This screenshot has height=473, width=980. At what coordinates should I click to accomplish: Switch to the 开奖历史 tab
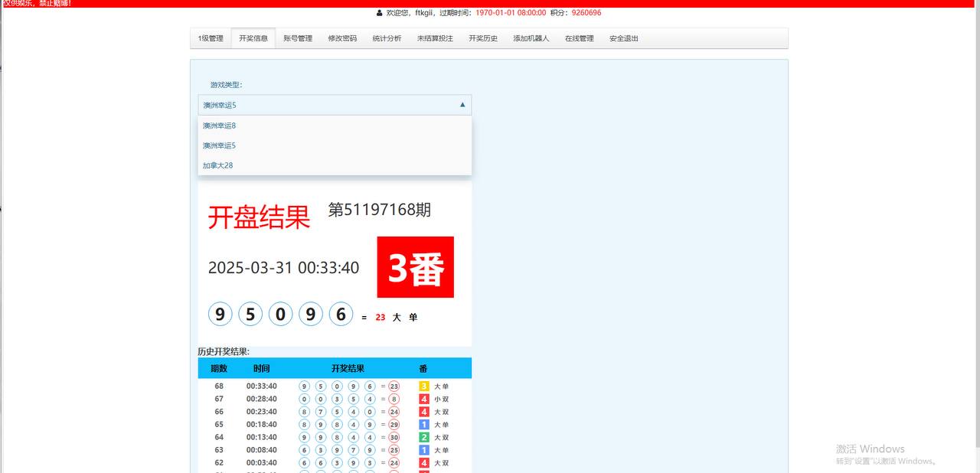[x=483, y=38]
